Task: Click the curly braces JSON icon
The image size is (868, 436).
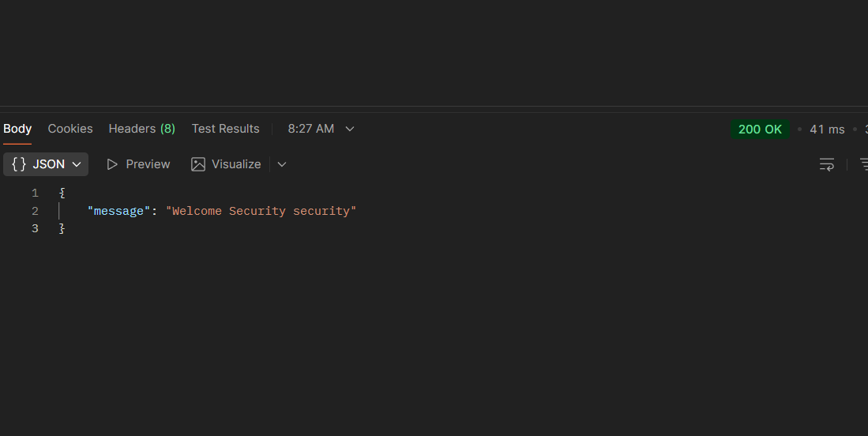Action: (x=19, y=164)
